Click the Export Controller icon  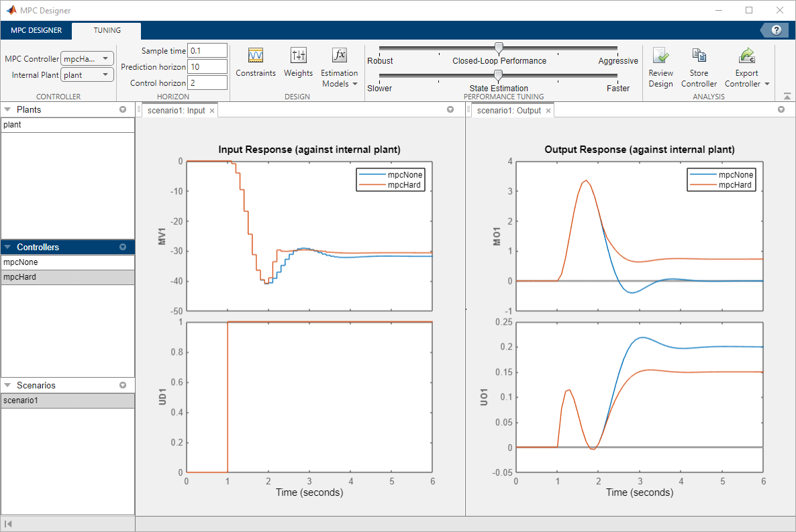(747, 55)
